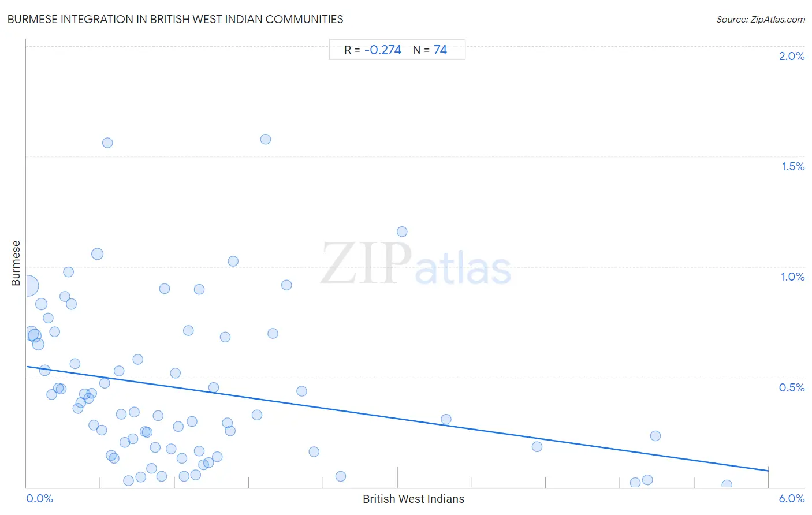Click the British West Indians axis title

(x=414, y=499)
